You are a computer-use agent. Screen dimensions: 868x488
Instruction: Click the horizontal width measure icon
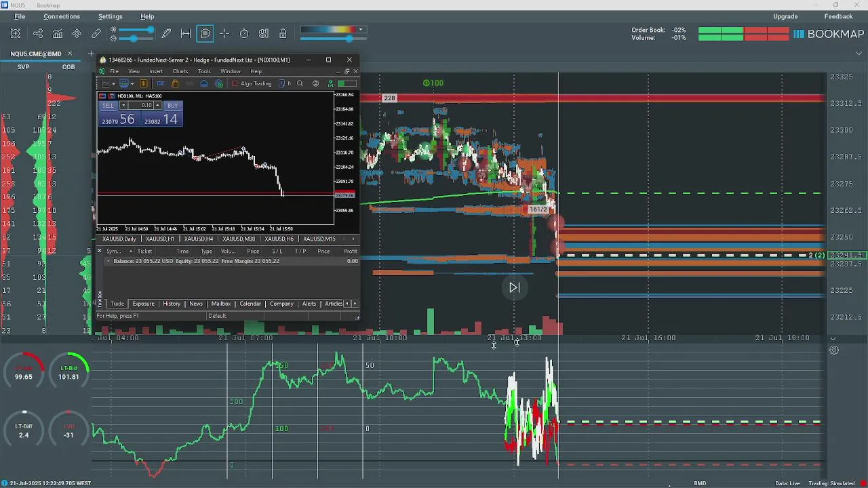click(186, 33)
